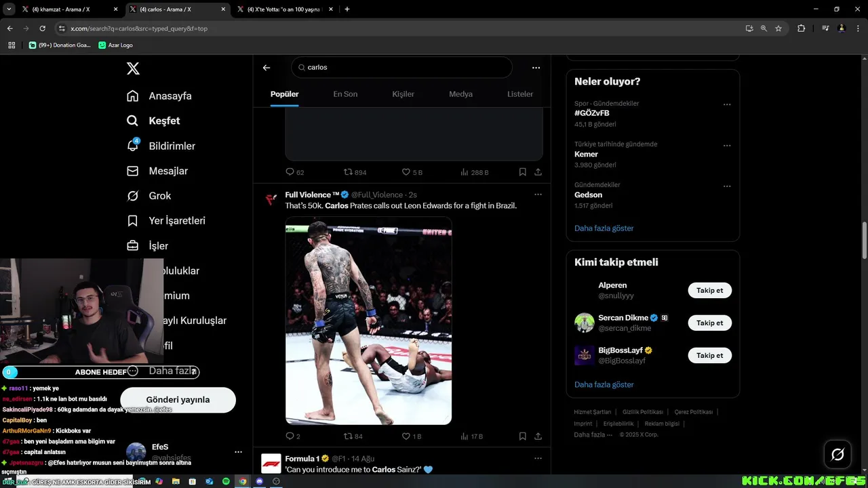Screen dimensions: 868x488
Task: Repost the Full Violence post
Action: (x=353, y=436)
